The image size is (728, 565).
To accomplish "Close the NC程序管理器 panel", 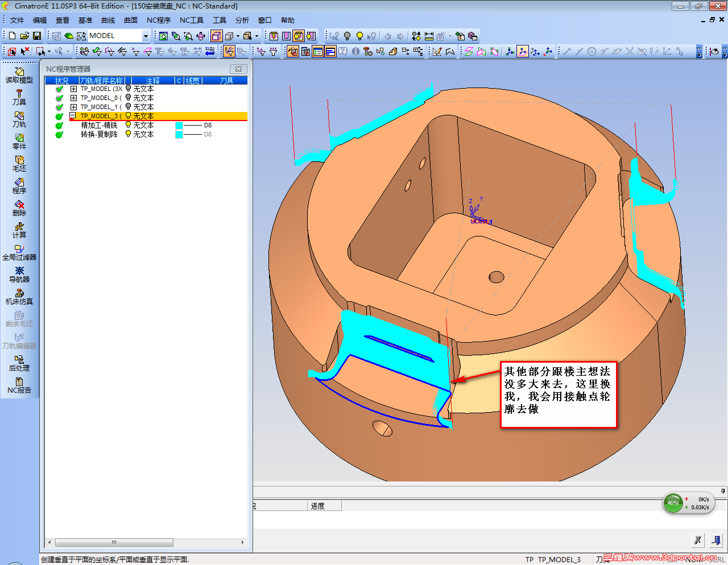I will pos(239,69).
